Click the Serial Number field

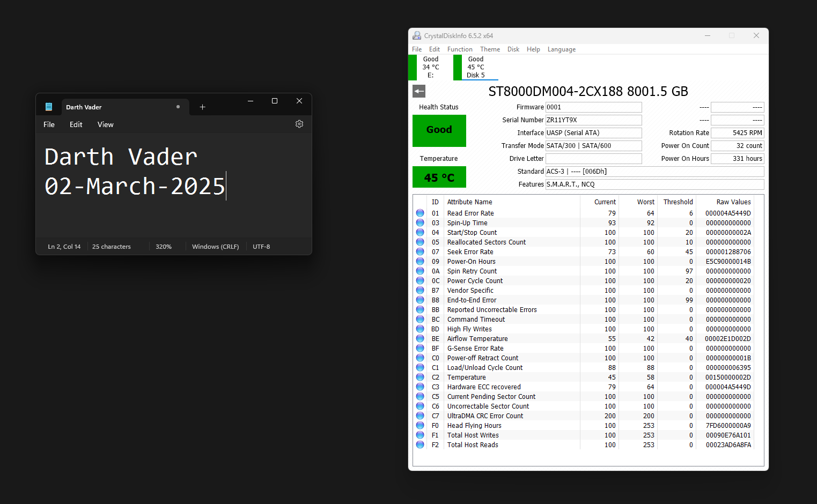[x=593, y=120]
